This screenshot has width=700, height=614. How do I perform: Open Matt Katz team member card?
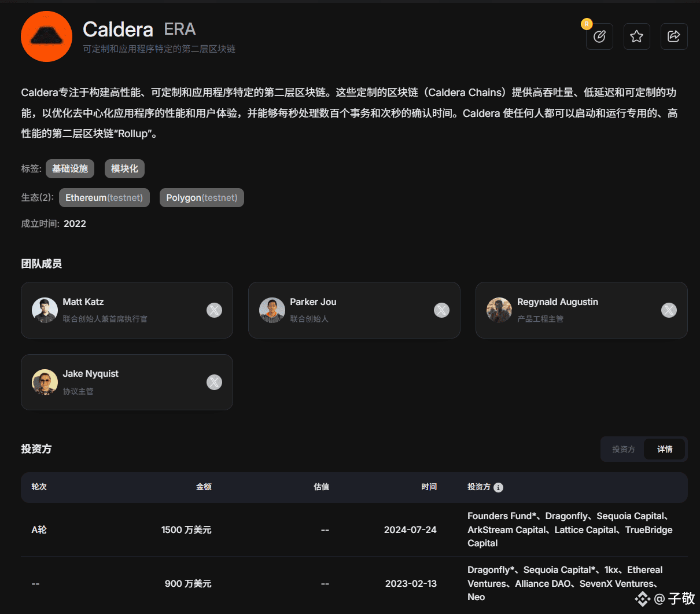(x=127, y=310)
